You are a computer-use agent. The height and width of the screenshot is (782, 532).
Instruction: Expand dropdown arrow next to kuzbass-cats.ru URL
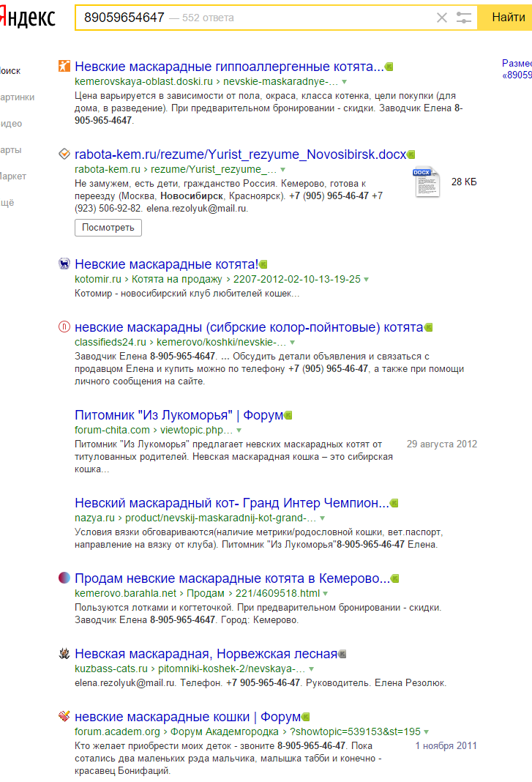[312, 669]
